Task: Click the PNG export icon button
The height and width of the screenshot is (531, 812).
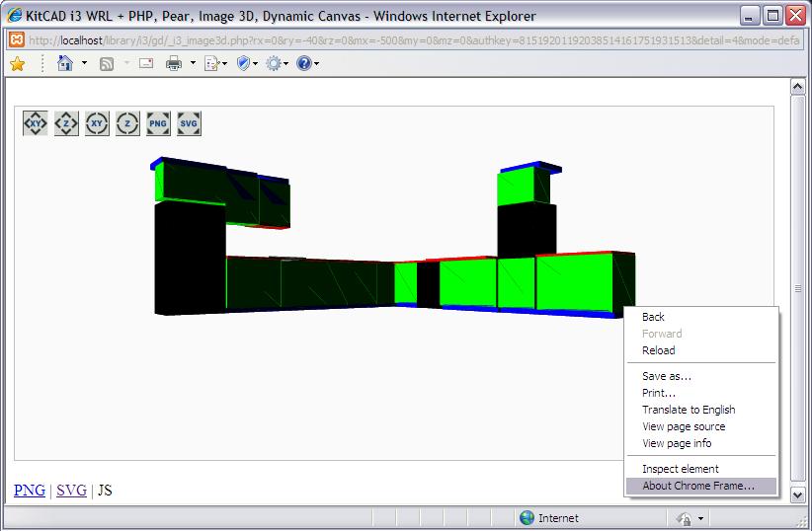Action: pyautogui.click(x=158, y=123)
